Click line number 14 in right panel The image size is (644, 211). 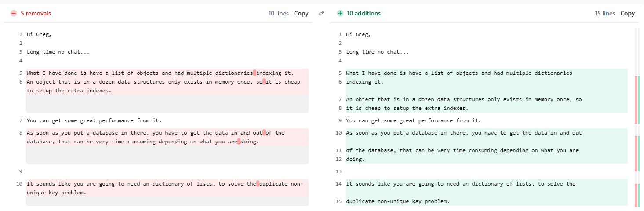[338, 184]
